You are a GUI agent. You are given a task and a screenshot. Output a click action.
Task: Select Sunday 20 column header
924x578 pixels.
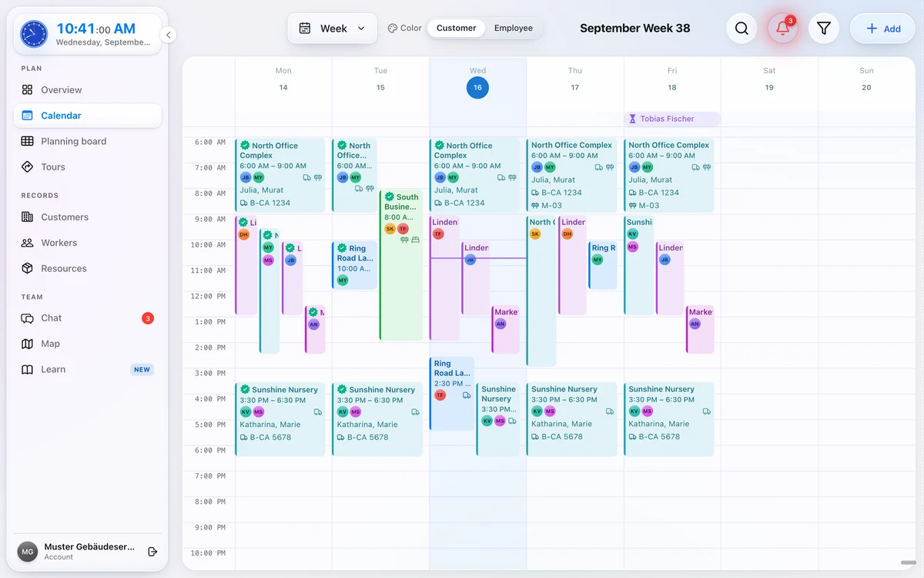point(866,79)
